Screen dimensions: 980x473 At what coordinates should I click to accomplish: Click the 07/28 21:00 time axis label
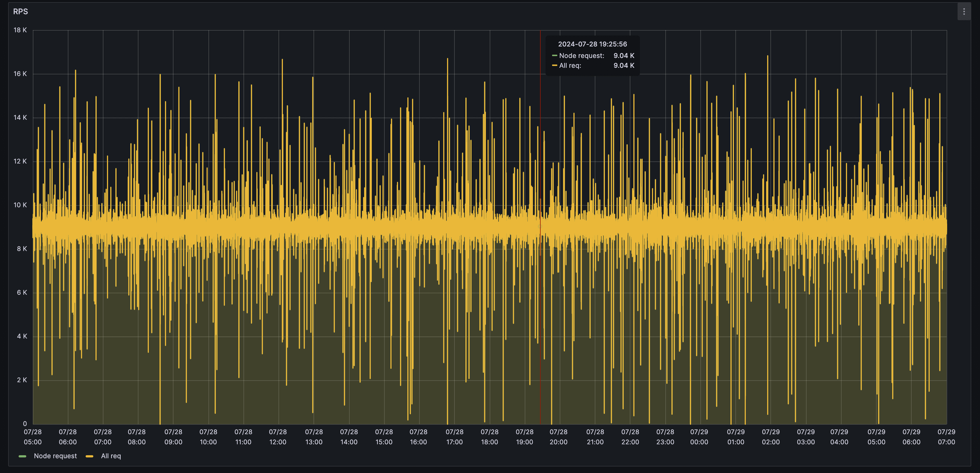click(x=595, y=437)
